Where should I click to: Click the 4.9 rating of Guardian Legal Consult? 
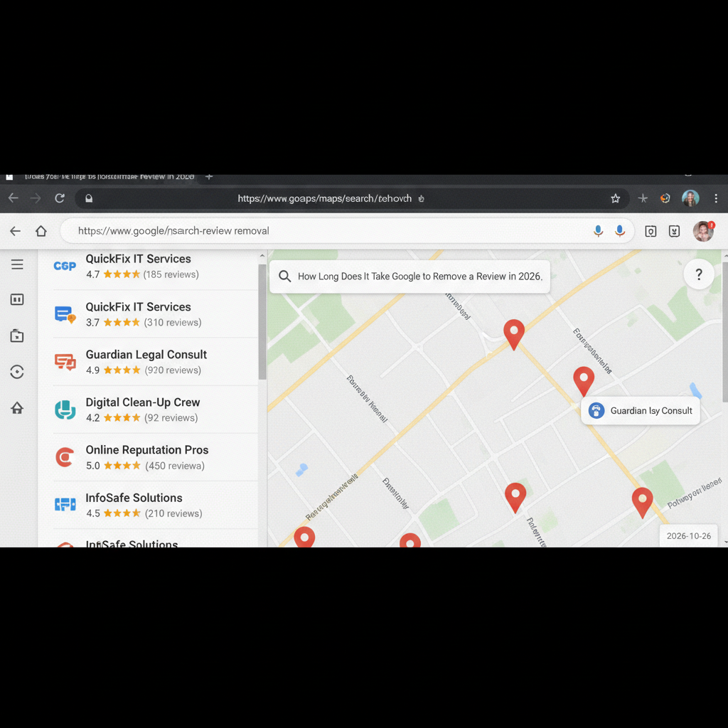click(x=93, y=370)
